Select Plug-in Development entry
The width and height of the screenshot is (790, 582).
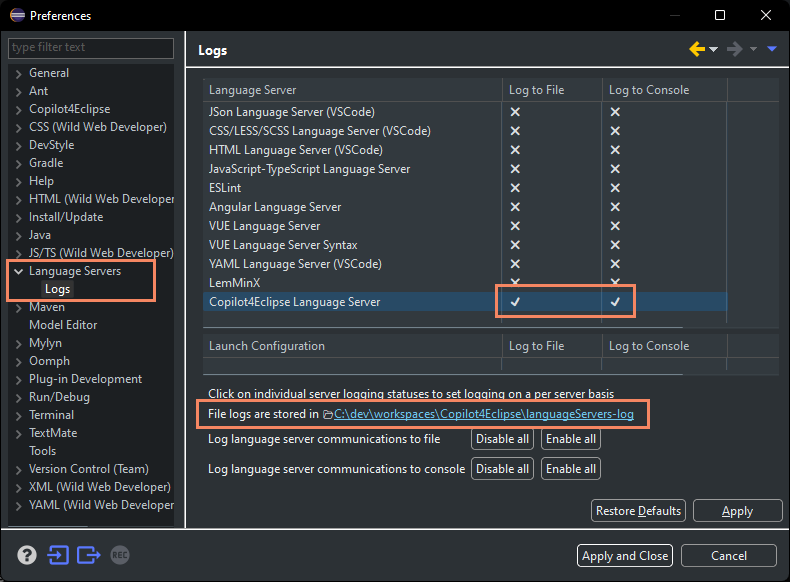coord(85,379)
